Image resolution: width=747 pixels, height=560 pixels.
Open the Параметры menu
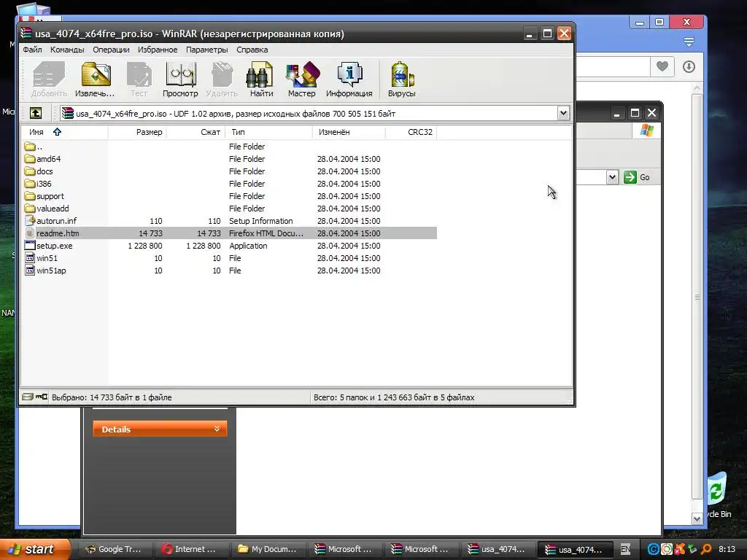[206, 50]
